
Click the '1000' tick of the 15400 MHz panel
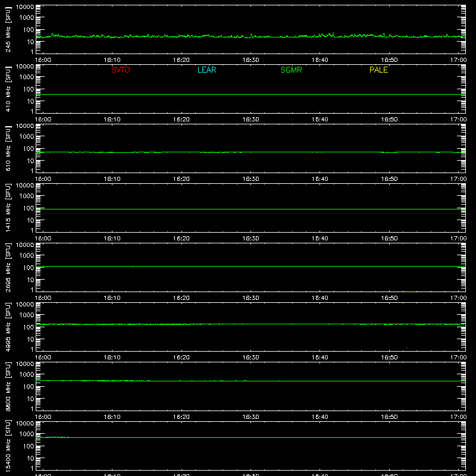pyautogui.click(x=27, y=434)
